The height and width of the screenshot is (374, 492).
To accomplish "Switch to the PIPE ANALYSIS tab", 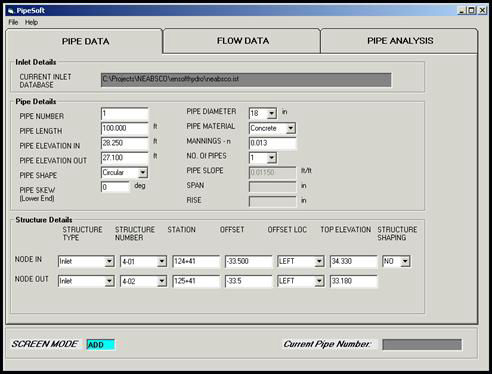I will pos(400,41).
